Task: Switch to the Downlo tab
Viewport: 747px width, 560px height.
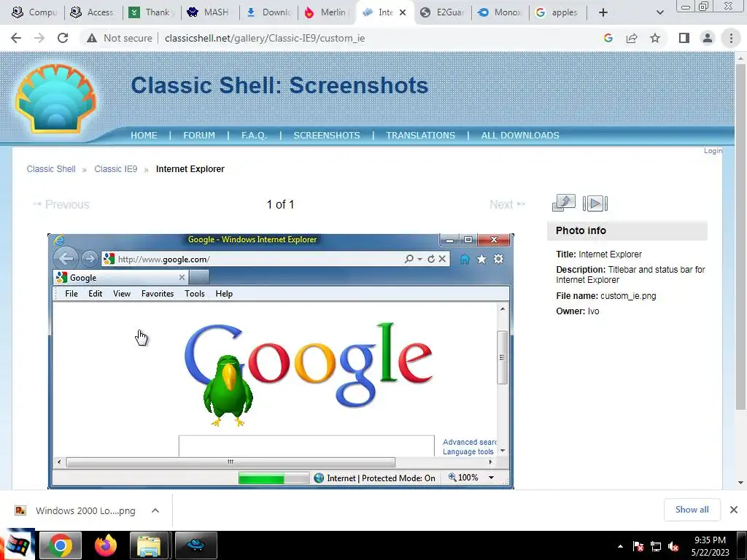Action: tap(268, 12)
